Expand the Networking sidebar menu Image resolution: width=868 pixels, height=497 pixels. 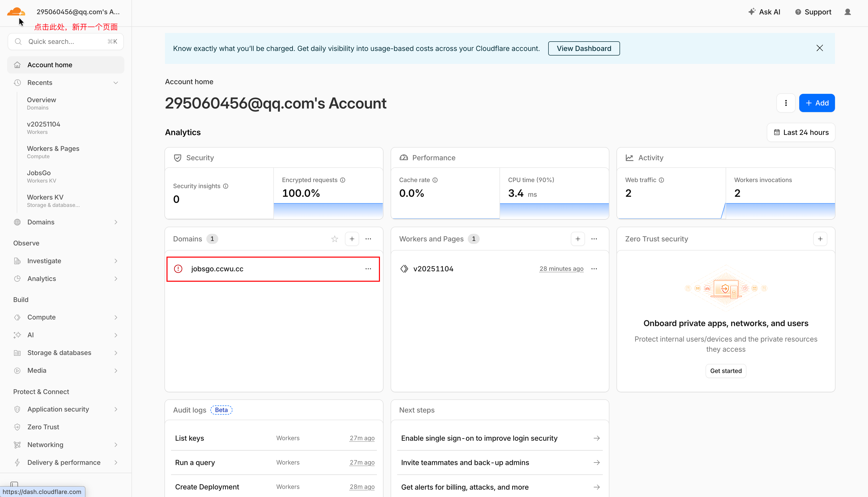tap(65, 445)
